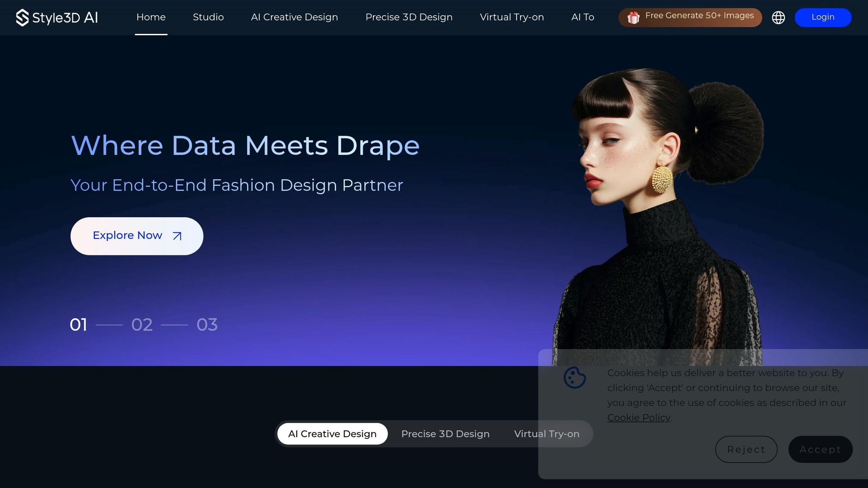Open Virtual Try-on nav item
This screenshot has width=868, height=488.
pos(512,17)
